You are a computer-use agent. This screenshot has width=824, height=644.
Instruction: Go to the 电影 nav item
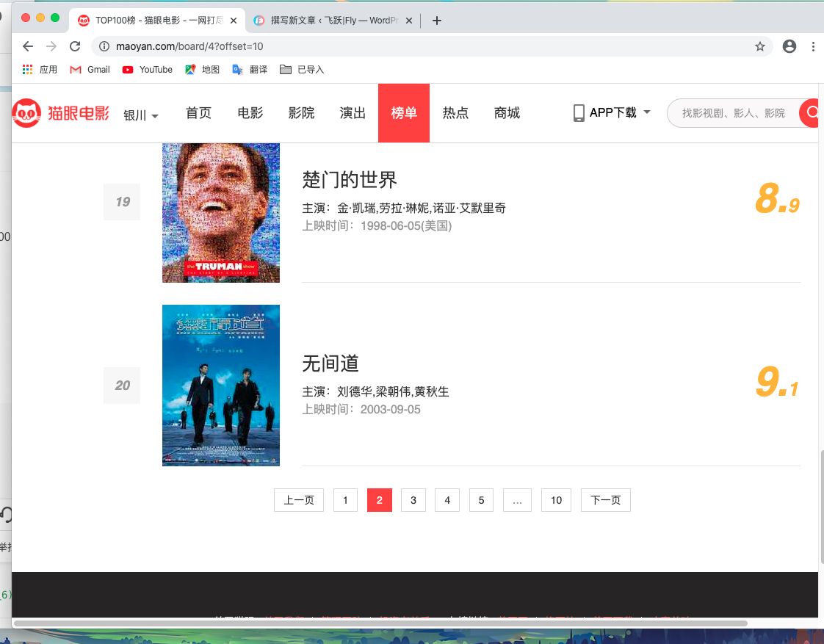[250, 113]
